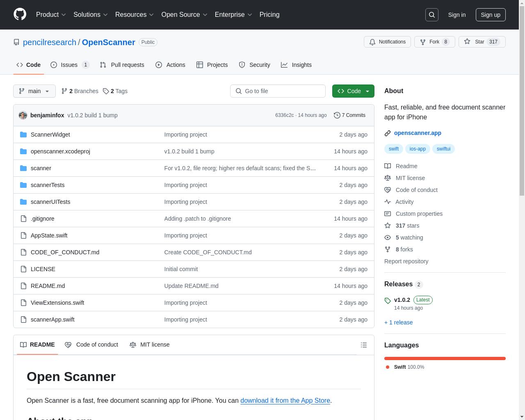Switch to the Issues tab
This screenshot has height=420, width=525.
(x=70, y=65)
